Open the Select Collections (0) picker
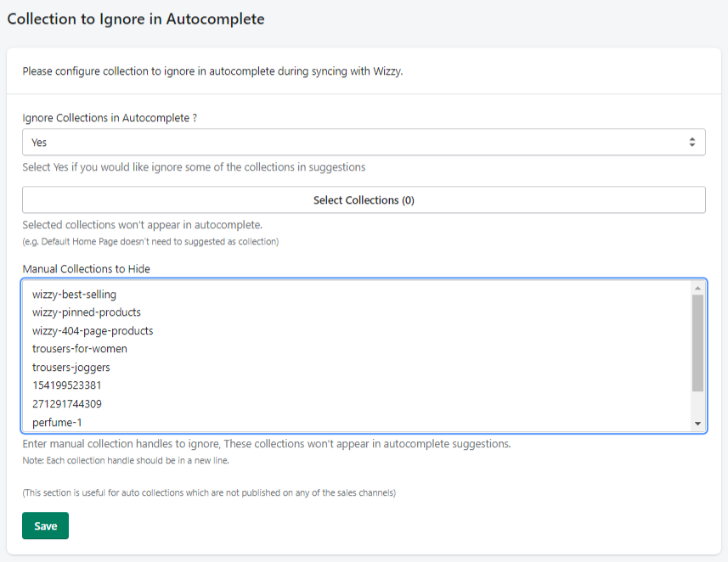This screenshot has width=728, height=562. pyautogui.click(x=364, y=200)
